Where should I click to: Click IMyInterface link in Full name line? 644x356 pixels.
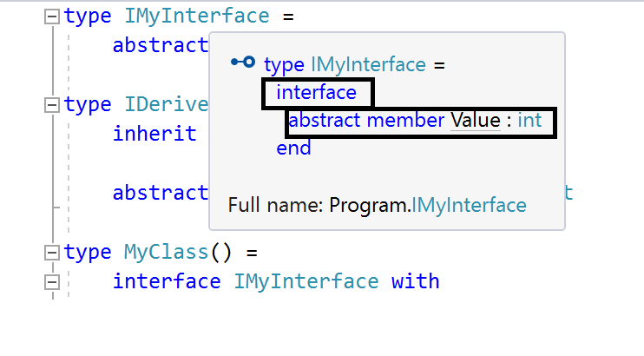[x=469, y=205]
